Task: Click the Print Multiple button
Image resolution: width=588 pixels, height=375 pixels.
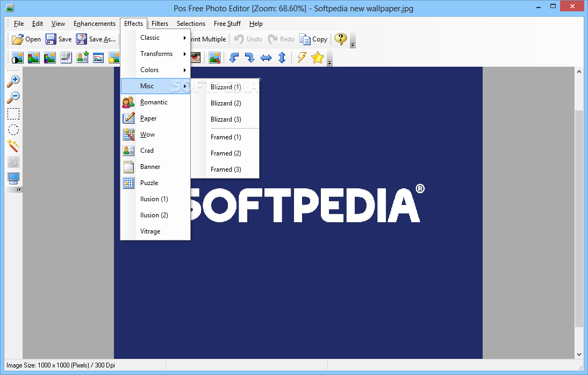Action: pos(208,39)
